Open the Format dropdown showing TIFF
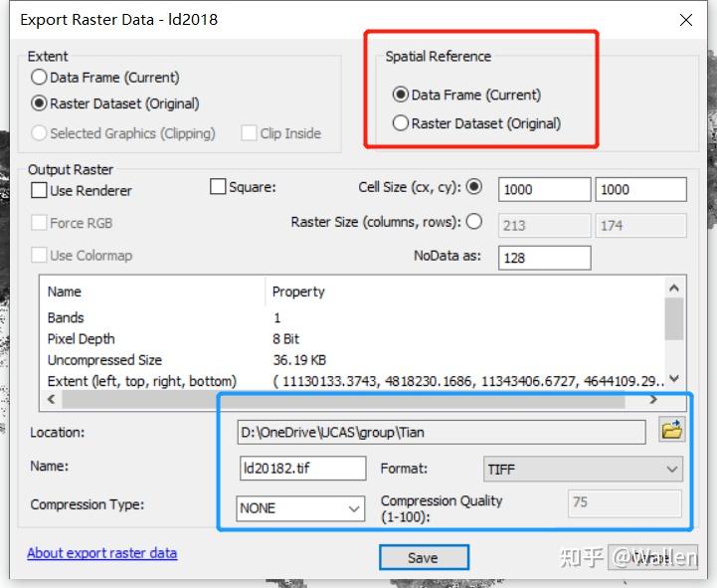Screen dimensions: 717x588 click(583, 469)
